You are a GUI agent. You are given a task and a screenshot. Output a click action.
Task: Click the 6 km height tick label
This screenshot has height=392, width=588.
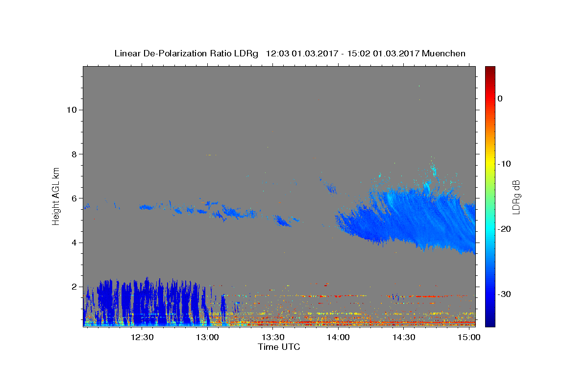(73, 198)
